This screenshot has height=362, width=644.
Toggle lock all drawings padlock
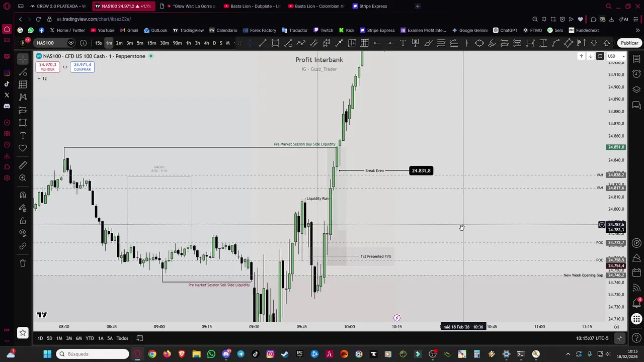point(23,221)
